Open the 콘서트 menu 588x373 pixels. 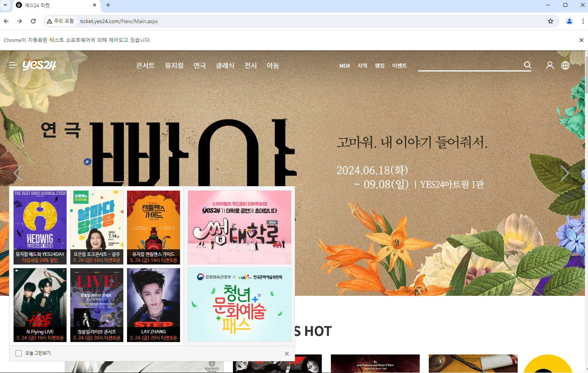146,65
